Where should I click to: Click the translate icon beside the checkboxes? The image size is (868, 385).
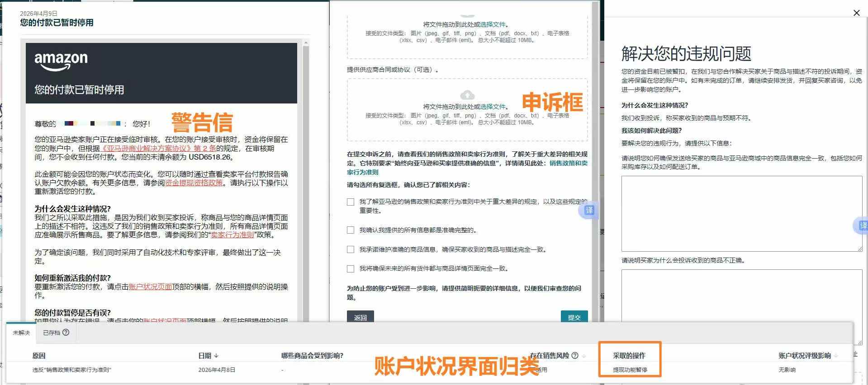[589, 210]
